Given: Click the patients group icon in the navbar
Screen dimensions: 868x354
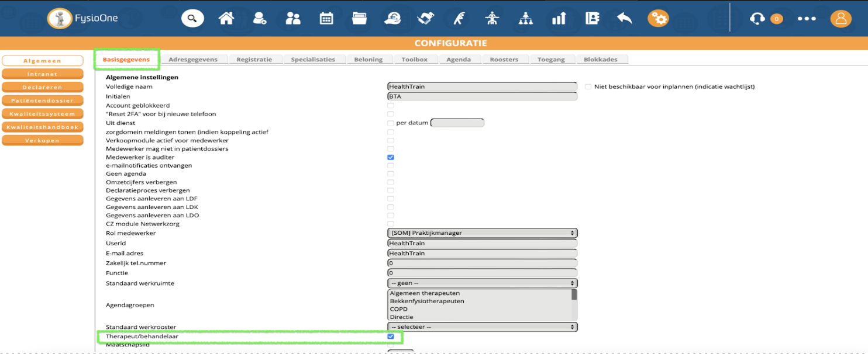Looking at the screenshot, I should tap(293, 18).
